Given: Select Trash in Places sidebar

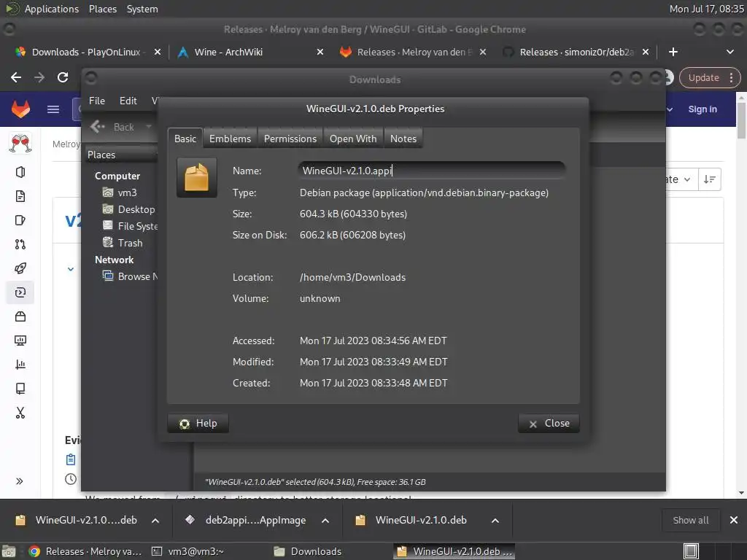Looking at the screenshot, I should (123, 243).
